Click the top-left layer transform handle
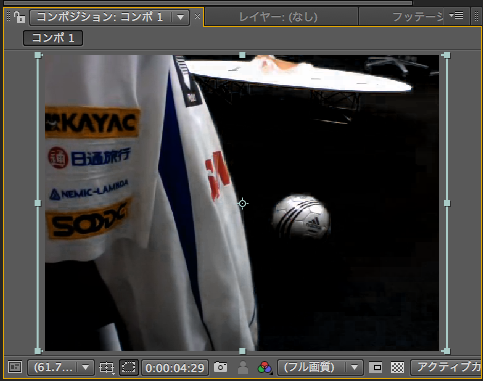This screenshot has width=483, height=381. (x=38, y=55)
